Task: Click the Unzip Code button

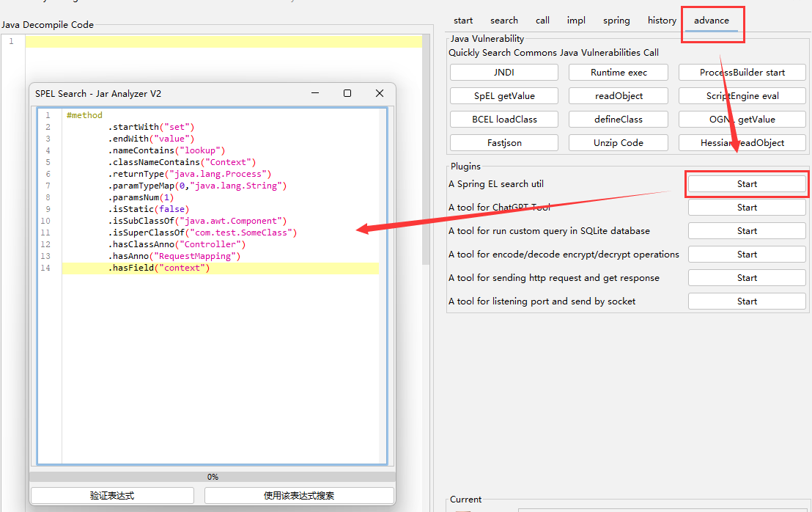Action: [619, 143]
